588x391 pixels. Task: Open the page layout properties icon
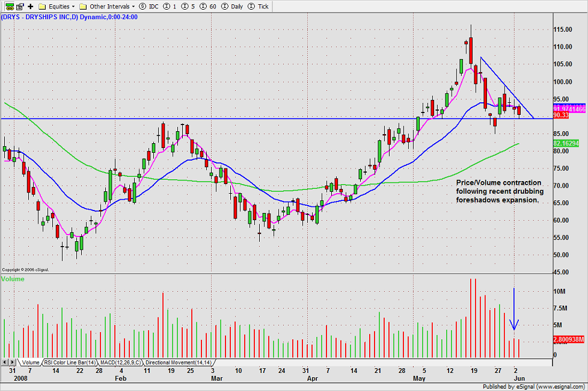tap(20, 7)
